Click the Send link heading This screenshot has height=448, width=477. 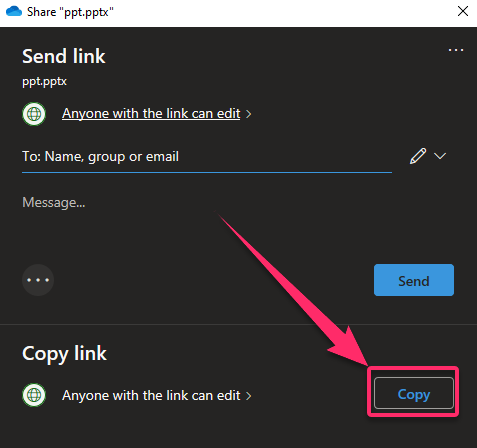[64, 56]
